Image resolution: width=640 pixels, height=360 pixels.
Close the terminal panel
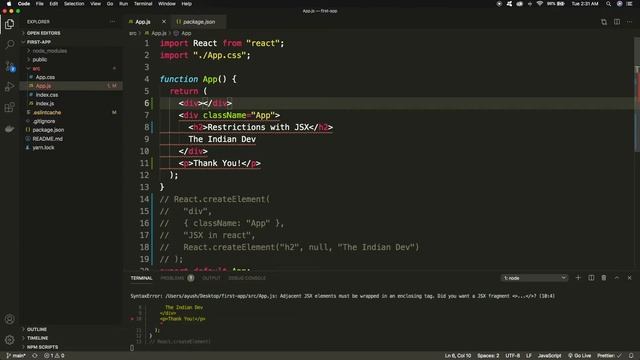[x=629, y=278]
